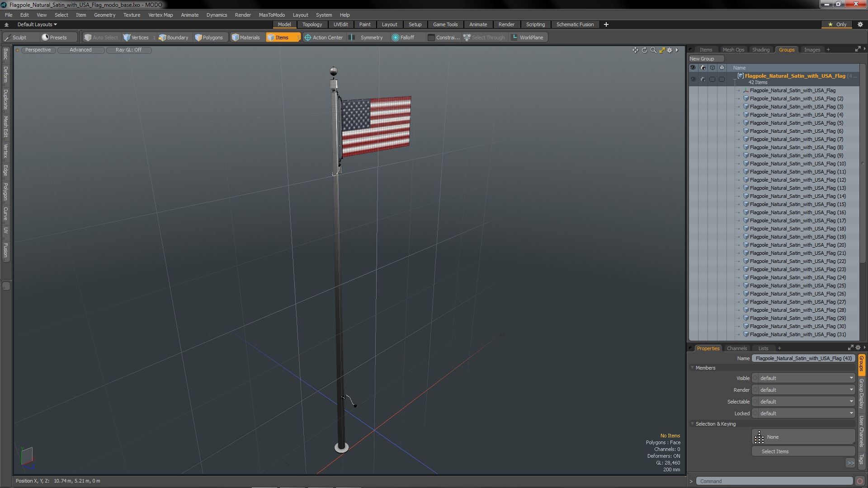Viewport: 868px width, 488px height.
Task: Open settings gear at top right
Action: (x=860, y=24)
